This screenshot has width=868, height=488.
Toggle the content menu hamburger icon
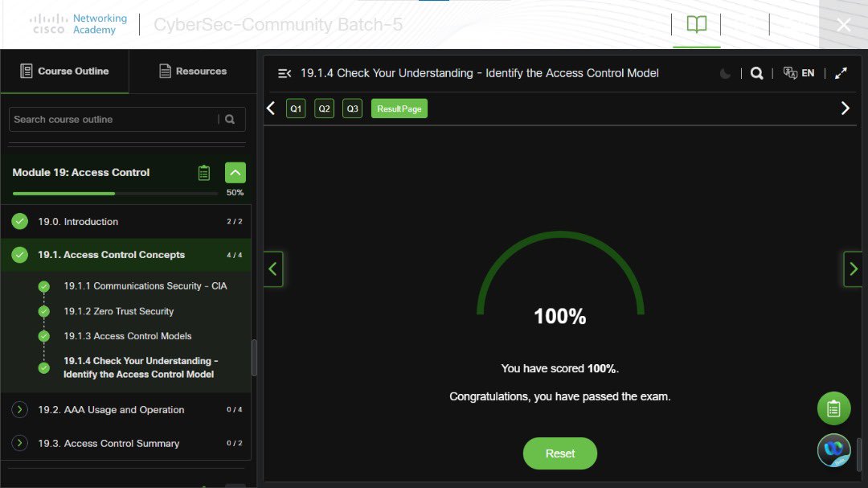pyautogui.click(x=285, y=73)
